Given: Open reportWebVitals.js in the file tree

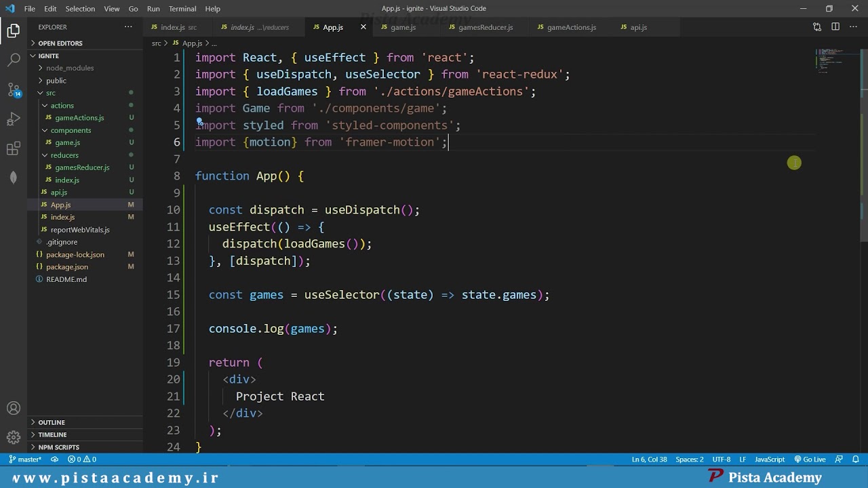Looking at the screenshot, I should tap(80, 230).
